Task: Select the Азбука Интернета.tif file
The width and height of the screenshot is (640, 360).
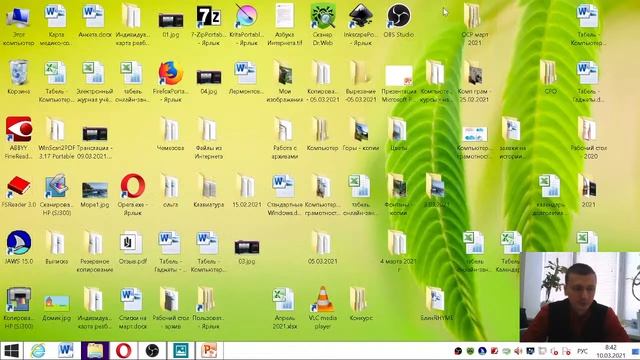Action: tap(284, 17)
